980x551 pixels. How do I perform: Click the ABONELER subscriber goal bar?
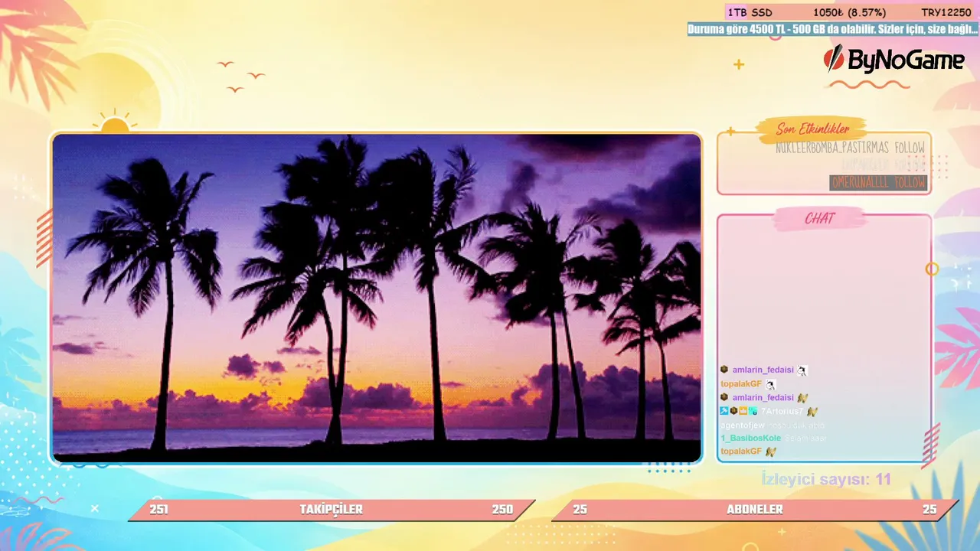[755, 510]
